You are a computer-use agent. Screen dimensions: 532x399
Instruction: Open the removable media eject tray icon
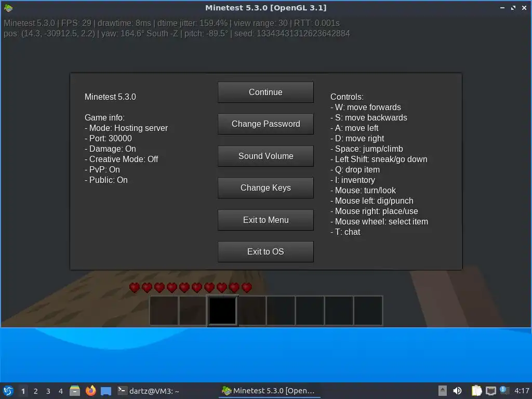pyautogui.click(x=443, y=391)
